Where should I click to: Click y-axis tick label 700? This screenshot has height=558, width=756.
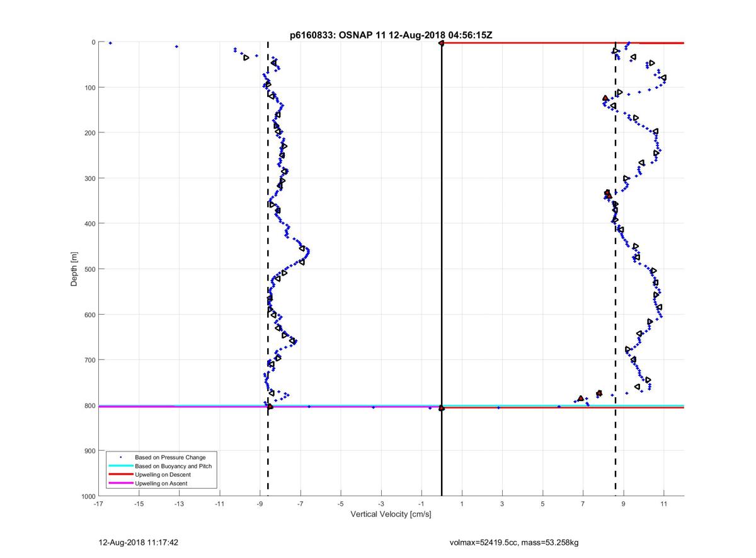click(x=89, y=360)
